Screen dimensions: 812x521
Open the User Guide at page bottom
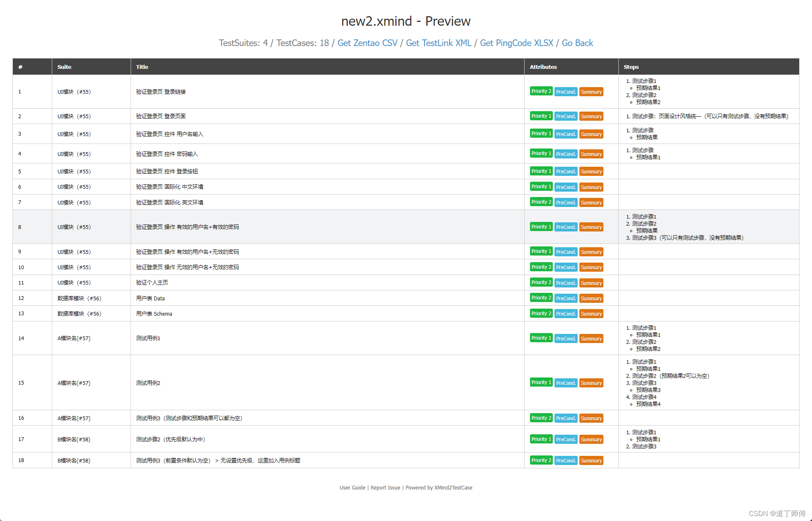click(x=352, y=487)
